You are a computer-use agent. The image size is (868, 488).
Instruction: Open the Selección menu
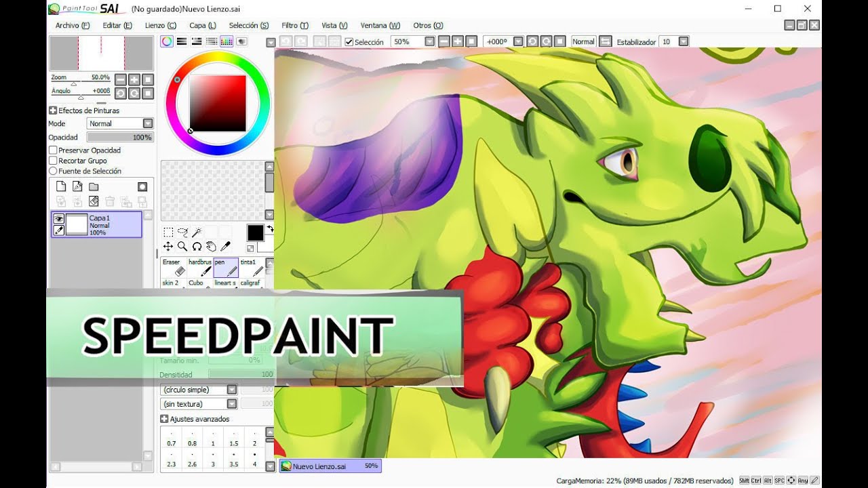(x=249, y=25)
